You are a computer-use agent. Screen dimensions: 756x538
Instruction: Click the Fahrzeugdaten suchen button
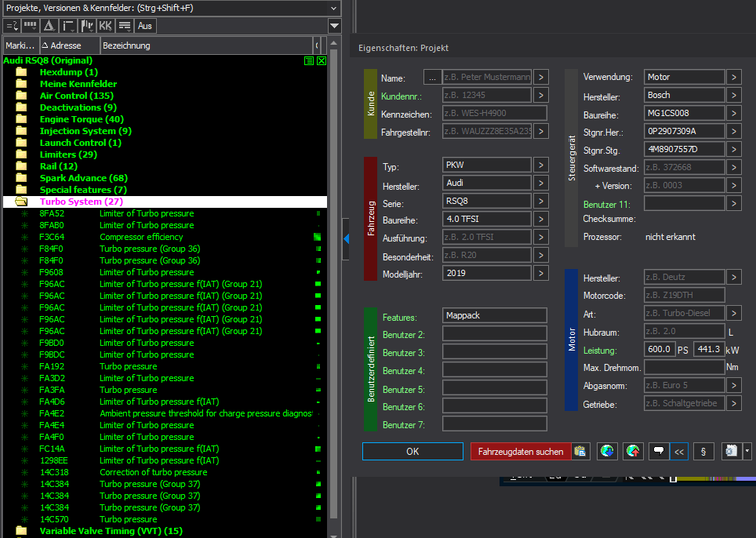click(520, 452)
